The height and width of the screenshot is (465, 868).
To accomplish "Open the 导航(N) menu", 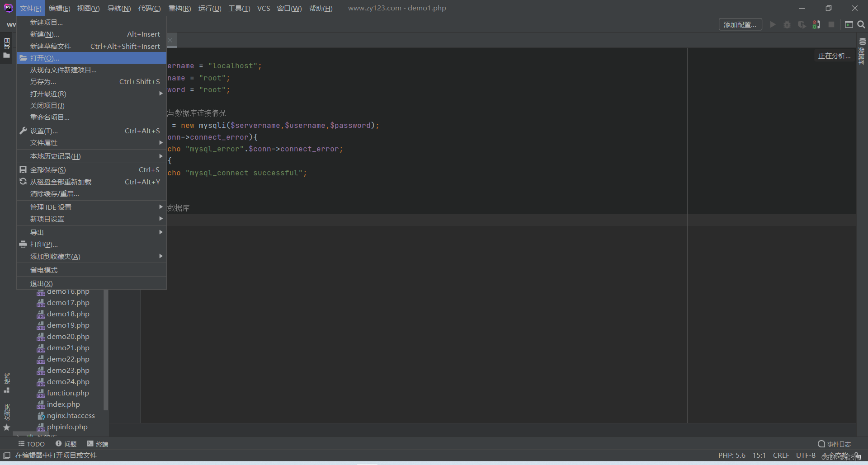I will coord(119,8).
